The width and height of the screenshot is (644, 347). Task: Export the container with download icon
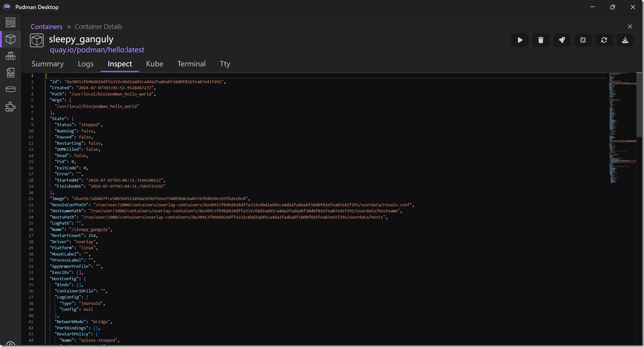pyautogui.click(x=625, y=40)
